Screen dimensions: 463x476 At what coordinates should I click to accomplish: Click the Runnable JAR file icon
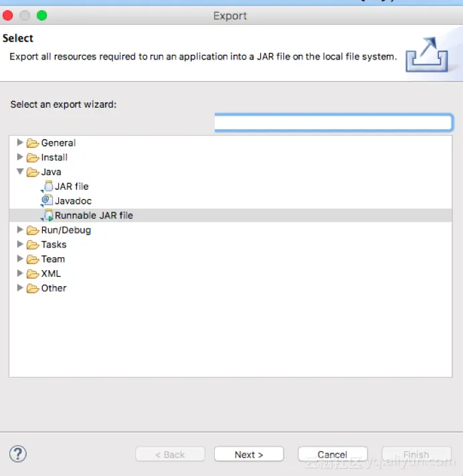pyautogui.click(x=48, y=215)
